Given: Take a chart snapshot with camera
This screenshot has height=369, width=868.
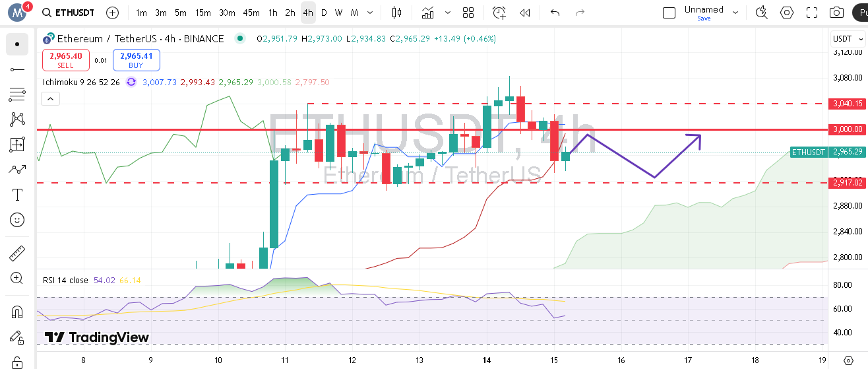Looking at the screenshot, I should tap(836, 13).
